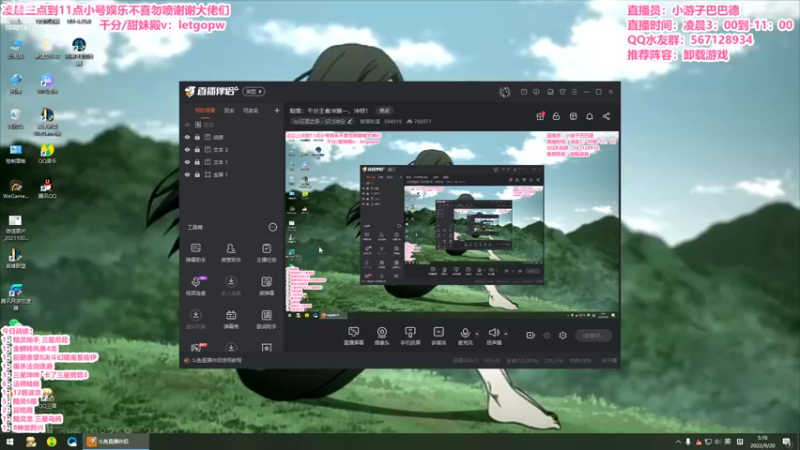
Task: Add 手机投屏 phone mirroring source
Action: 410,336
